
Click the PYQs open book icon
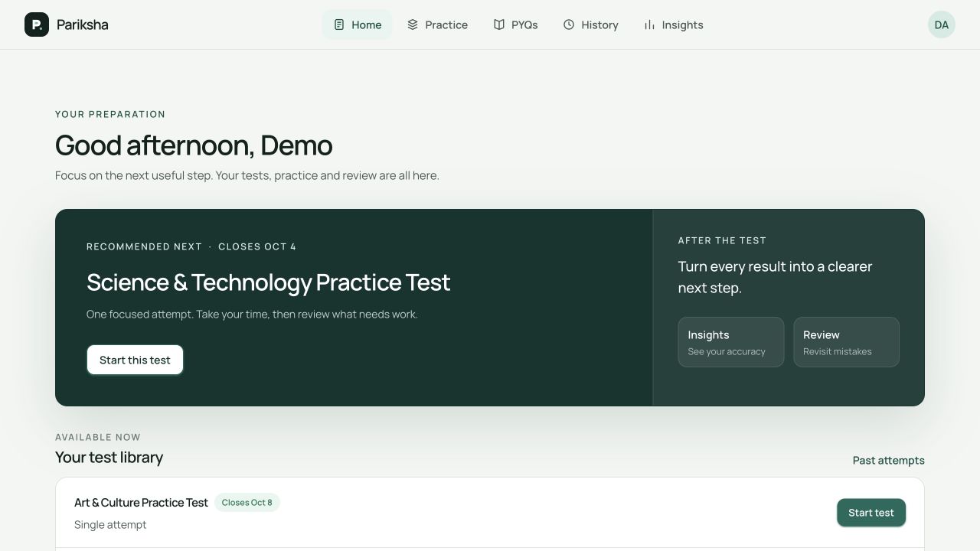pyautogui.click(x=499, y=24)
